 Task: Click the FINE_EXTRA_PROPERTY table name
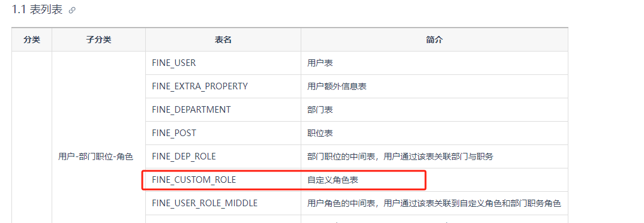tap(200, 86)
